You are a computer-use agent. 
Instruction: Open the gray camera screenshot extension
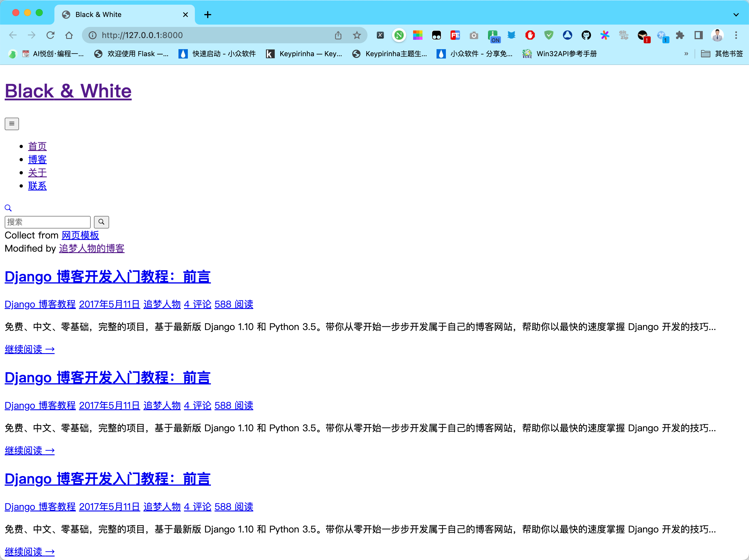point(474,35)
